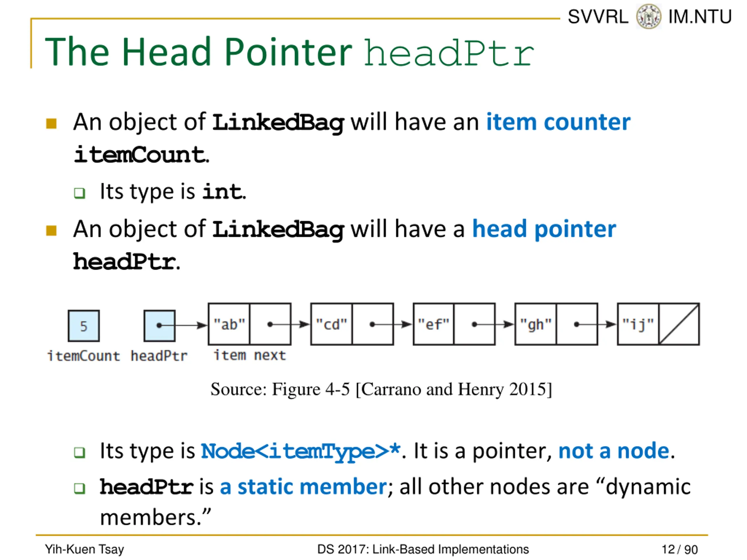This screenshot has height=560, width=747.
Task: Click the "ij" node item cell
Action: pyautogui.click(x=638, y=324)
